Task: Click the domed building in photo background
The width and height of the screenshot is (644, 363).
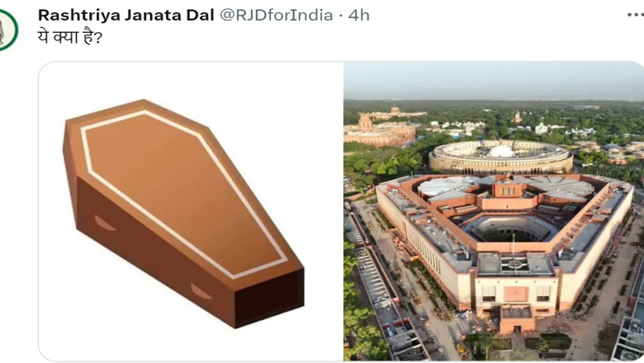Action: pyautogui.click(x=365, y=122)
